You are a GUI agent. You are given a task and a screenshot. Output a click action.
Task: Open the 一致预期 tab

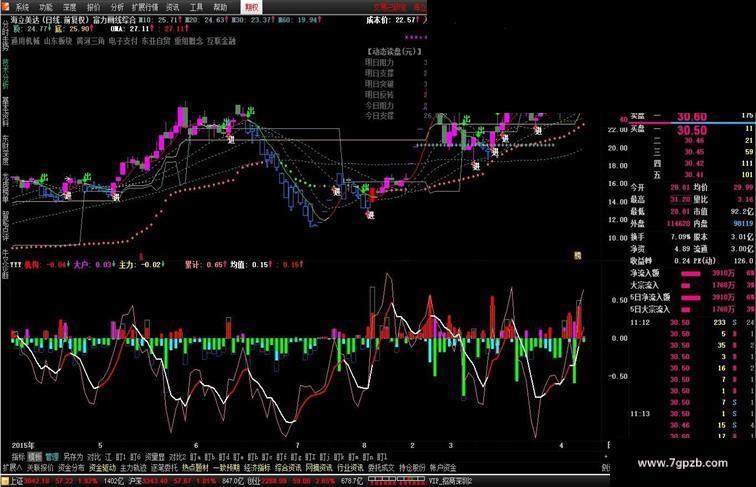[x=227, y=468]
